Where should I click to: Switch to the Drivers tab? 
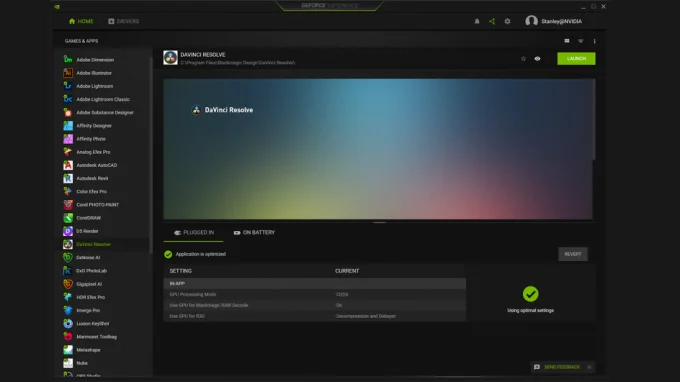pyautogui.click(x=124, y=21)
